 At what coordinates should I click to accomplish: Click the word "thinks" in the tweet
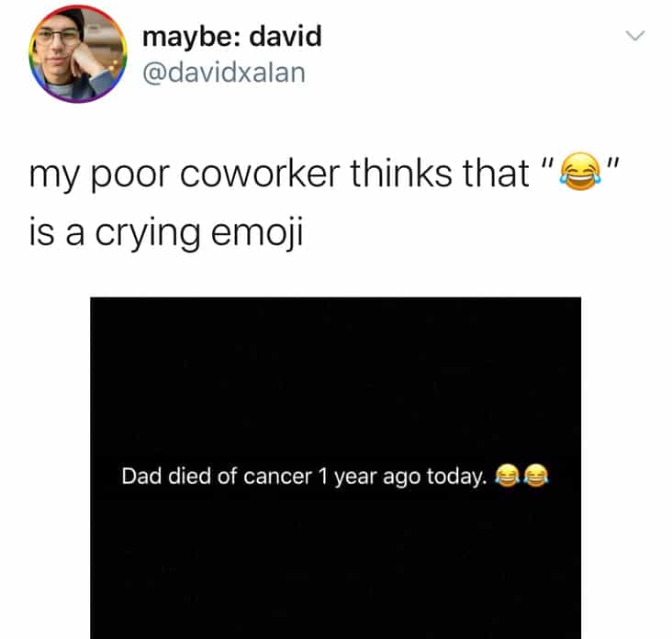coord(401,173)
